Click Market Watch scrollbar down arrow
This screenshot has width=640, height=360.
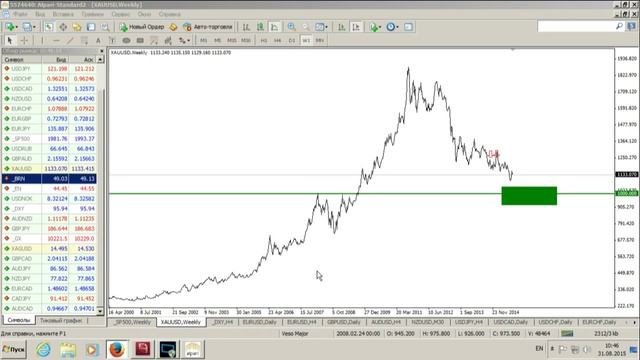(100, 311)
